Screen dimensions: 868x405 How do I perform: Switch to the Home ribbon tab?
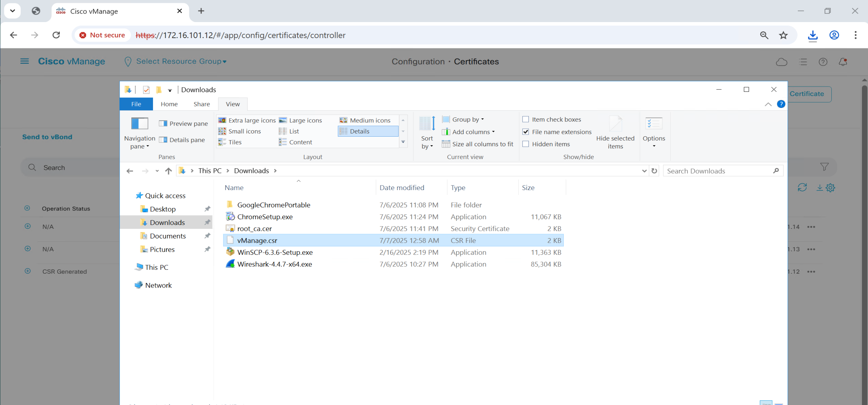point(169,104)
